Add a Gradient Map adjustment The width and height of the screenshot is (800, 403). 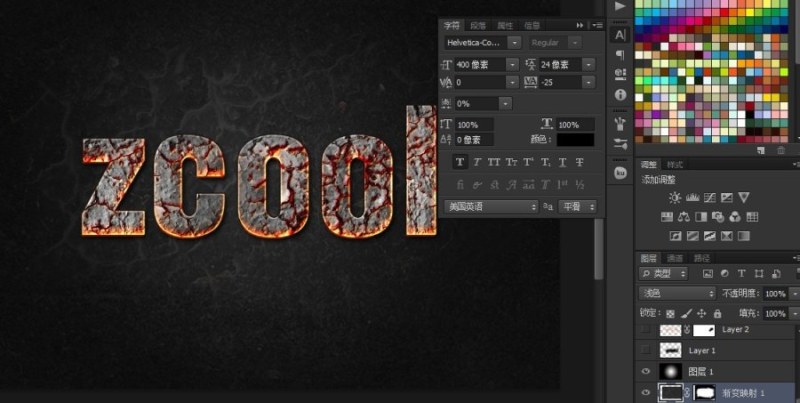(x=744, y=236)
